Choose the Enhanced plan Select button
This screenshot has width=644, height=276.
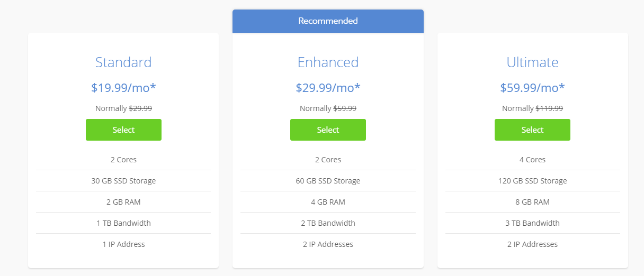[x=328, y=130]
